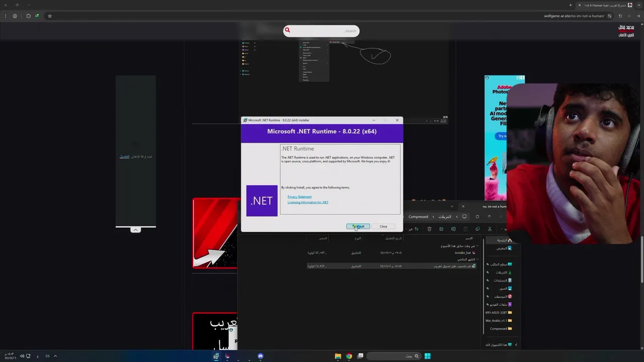Click the browser address bar URL
This screenshot has height=362, width=644.
coord(574,16)
